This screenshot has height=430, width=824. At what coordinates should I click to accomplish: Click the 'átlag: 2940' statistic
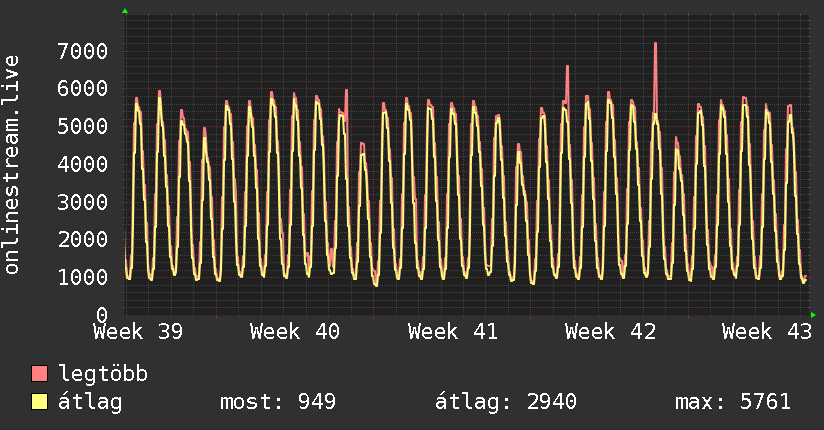coord(506,402)
